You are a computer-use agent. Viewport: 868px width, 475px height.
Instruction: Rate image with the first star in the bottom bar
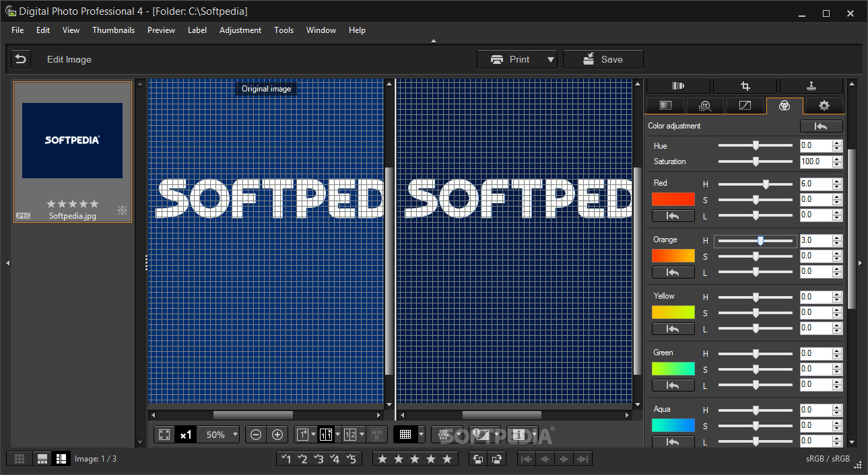(x=382, y=459)
